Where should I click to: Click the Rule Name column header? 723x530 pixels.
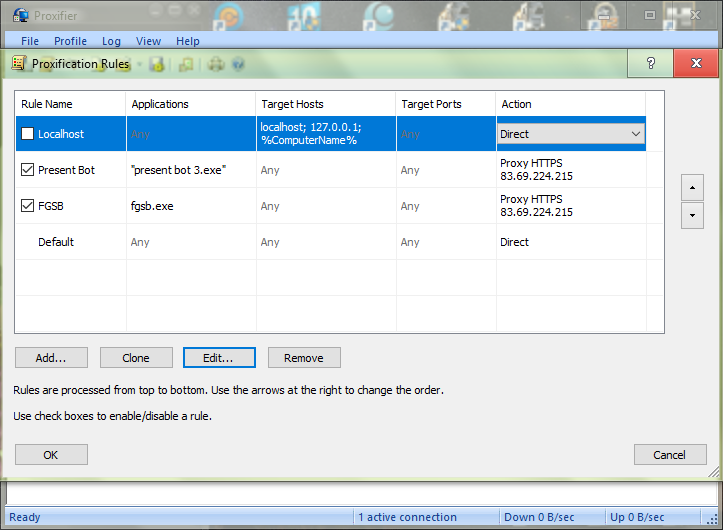click(x=71, y=104)
